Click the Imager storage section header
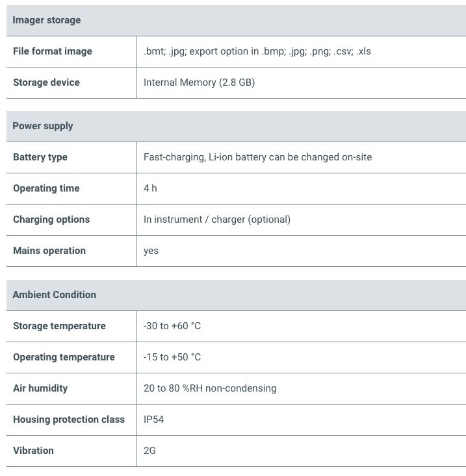Image resolution: width=466 pixels, height=476 pixels. click(x=47, y=20)
